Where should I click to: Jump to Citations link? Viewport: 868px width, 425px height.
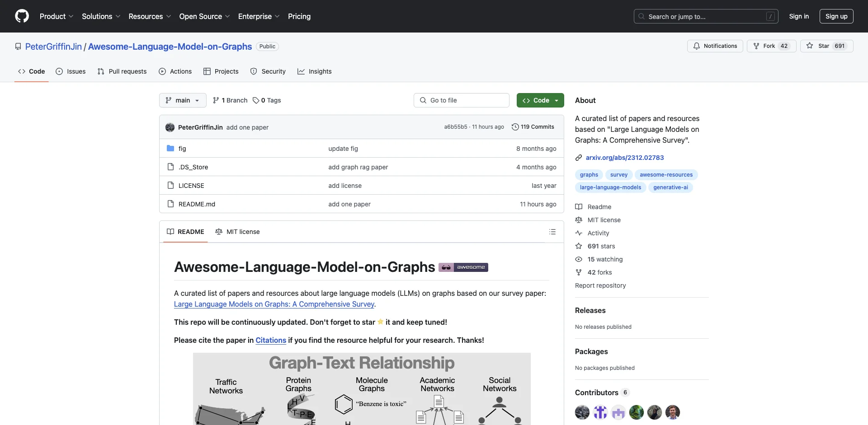[x=271, y=341]
